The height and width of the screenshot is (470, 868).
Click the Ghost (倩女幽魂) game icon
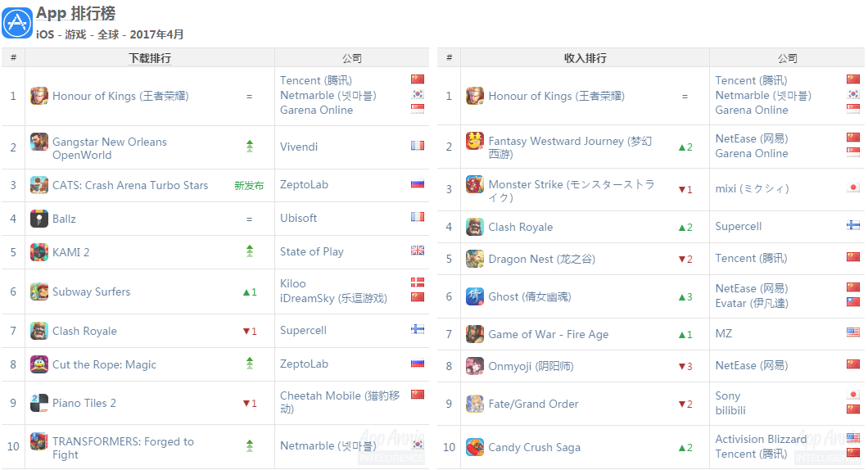[x=474, y=296]
